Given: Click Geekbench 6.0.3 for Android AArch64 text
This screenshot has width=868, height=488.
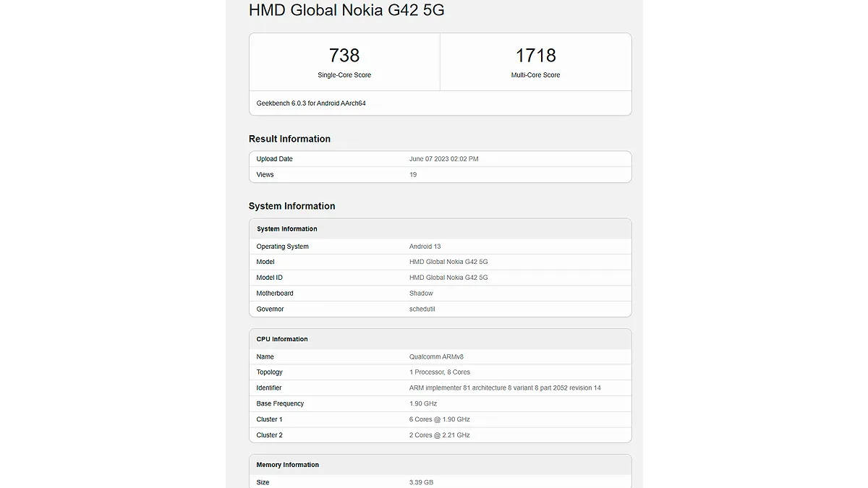Looking at the screenshot, I should click(311, 103).
